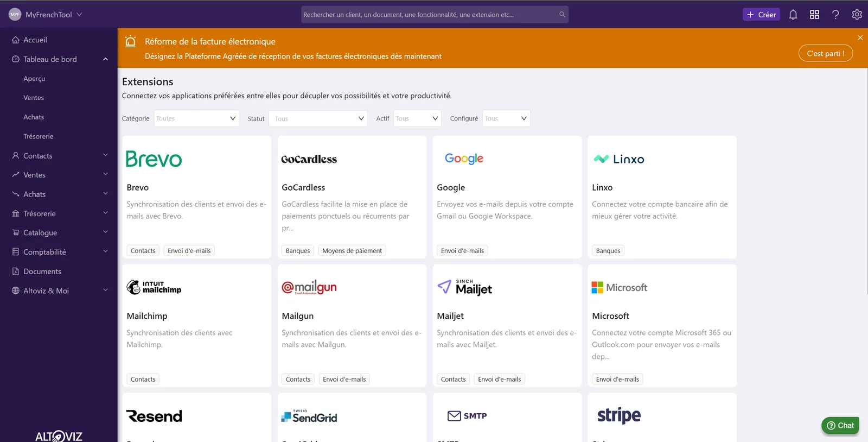868x442 pixels.
Task: Click the search magnifier icon
Action: point(562,15)
